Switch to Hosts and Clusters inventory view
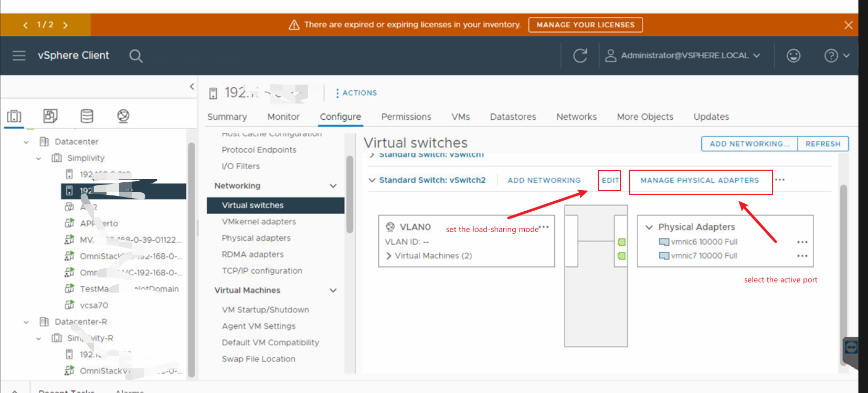Viewport: 868px width, 393px height. tap(14, 116)
